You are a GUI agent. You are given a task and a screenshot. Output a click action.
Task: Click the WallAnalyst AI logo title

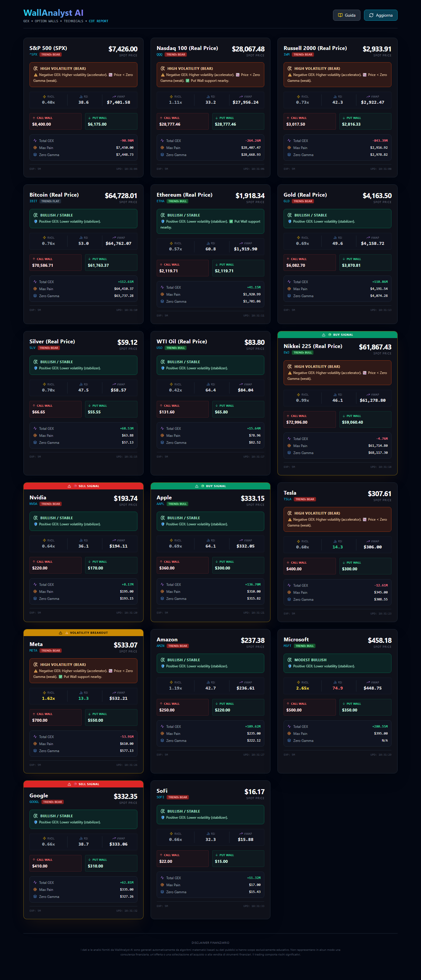click(53, 13)
